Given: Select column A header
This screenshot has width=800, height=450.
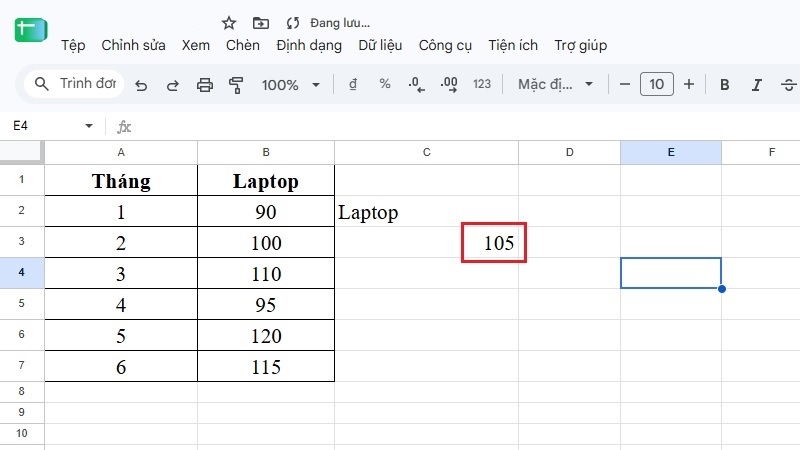Looking at the screenshot, I should pos(121,152).
